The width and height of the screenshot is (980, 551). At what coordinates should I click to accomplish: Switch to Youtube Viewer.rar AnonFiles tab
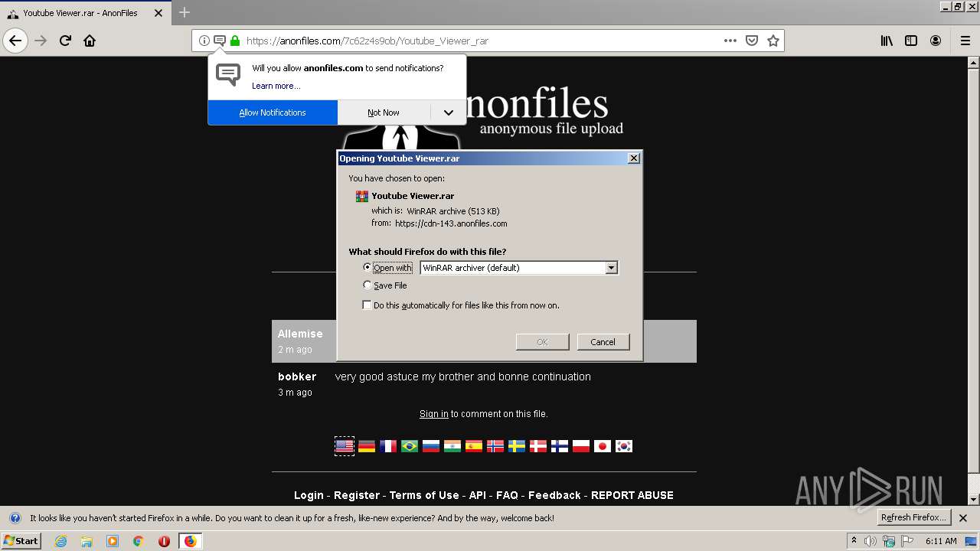pos(79,13)
